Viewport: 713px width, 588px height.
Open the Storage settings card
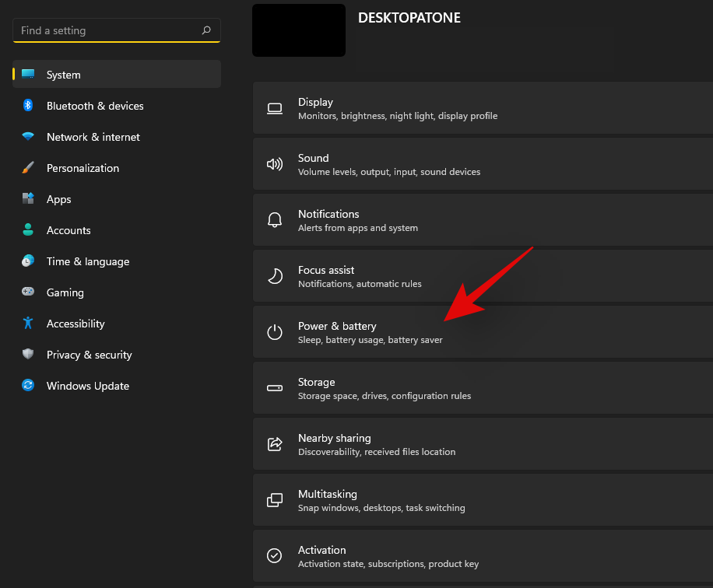483,388
